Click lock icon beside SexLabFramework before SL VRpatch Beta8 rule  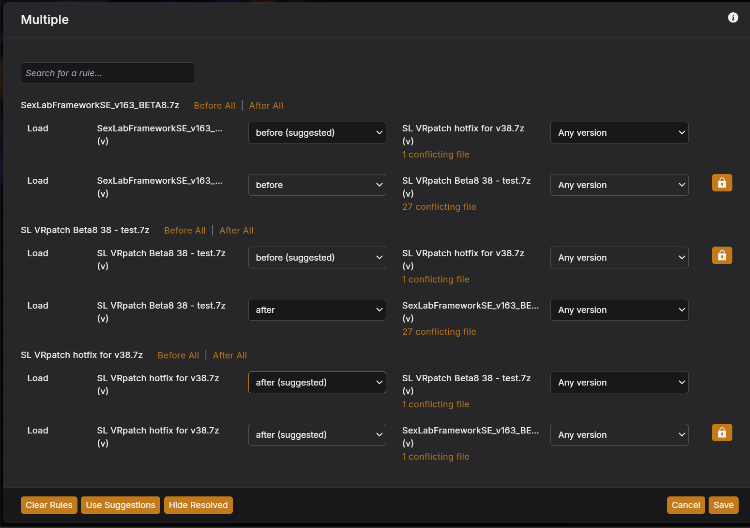click(722, 183)
